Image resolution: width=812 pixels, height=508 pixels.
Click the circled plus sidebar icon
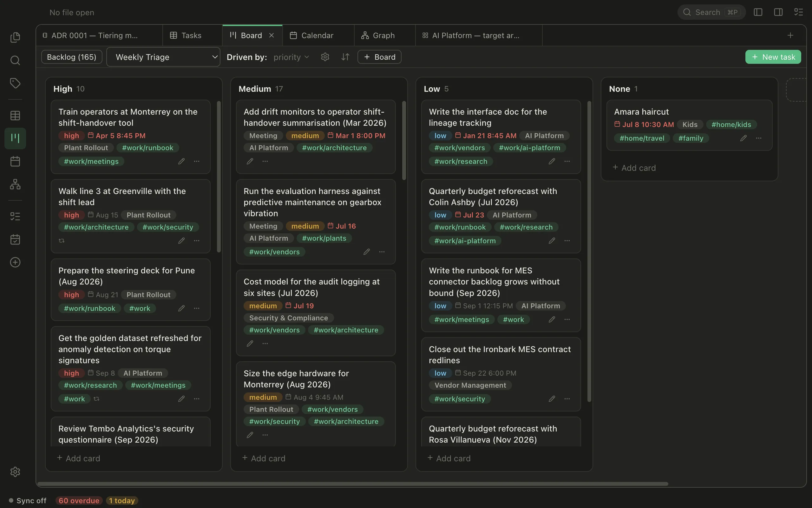tap(15, 262)
